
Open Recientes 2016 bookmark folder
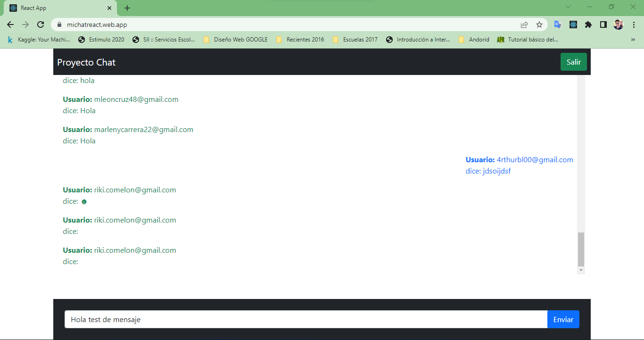[x=300, y=40]
